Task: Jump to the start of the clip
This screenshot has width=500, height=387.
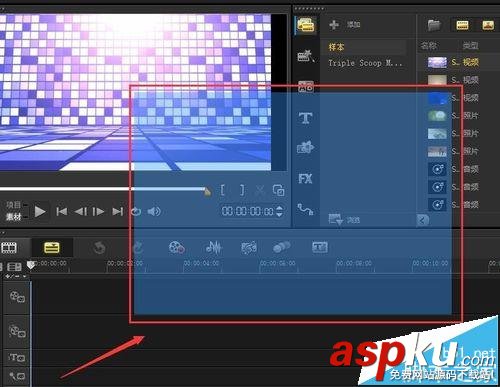Action: pyautogui.click(x=62, y=211)
